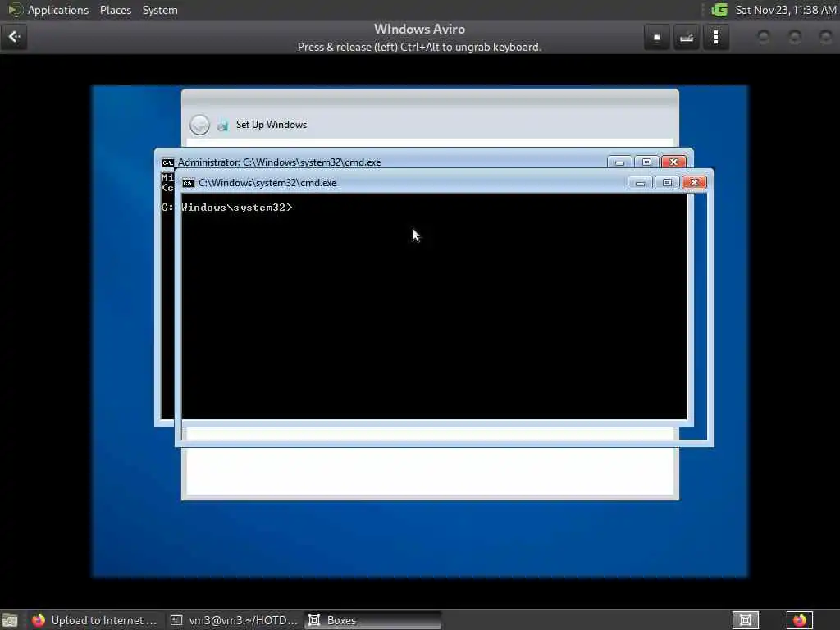Click the Administrator cmd.exe title bar text

click(279, 162)
